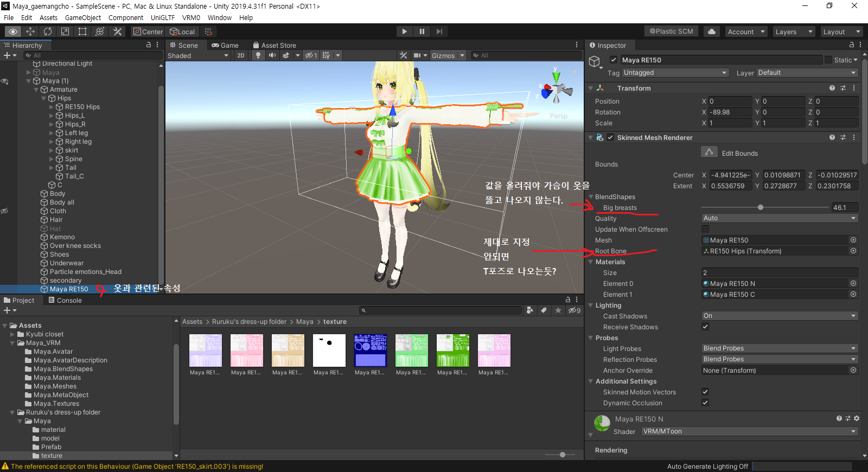Open Quality dropdown set to Auto
Image resolution: width=868 pixels, height=472 pixels.
point(780,218)
